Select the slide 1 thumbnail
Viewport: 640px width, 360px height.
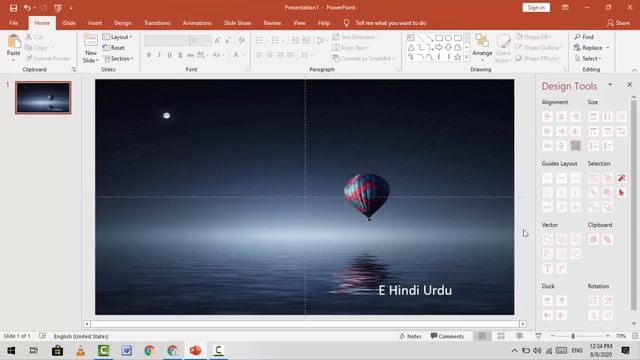click(x=43, y=98)
